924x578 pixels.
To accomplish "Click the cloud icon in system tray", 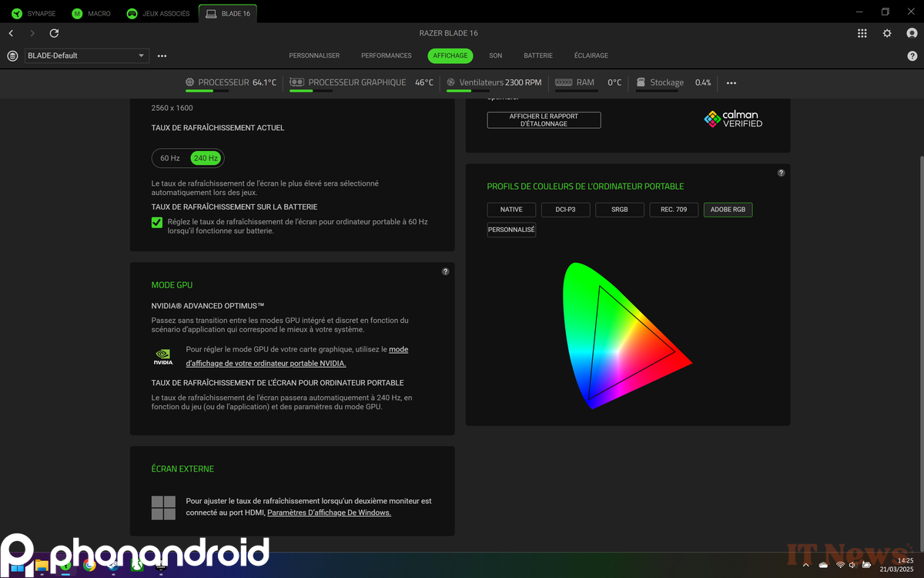I will (823, 565).
